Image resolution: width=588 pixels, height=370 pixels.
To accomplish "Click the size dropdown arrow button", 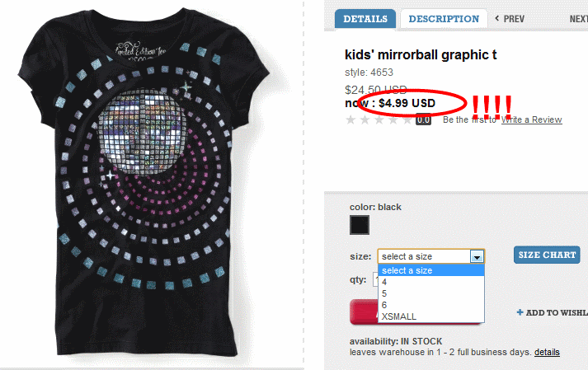I will click(x=477, y=256).
